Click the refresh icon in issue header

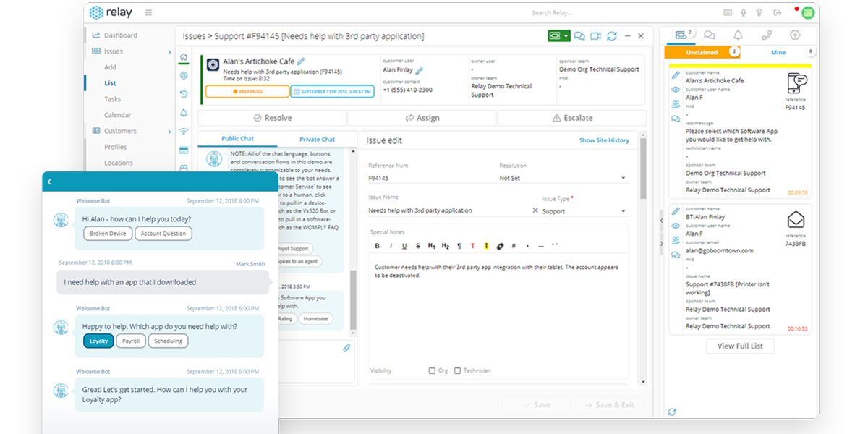pos(612,36)
